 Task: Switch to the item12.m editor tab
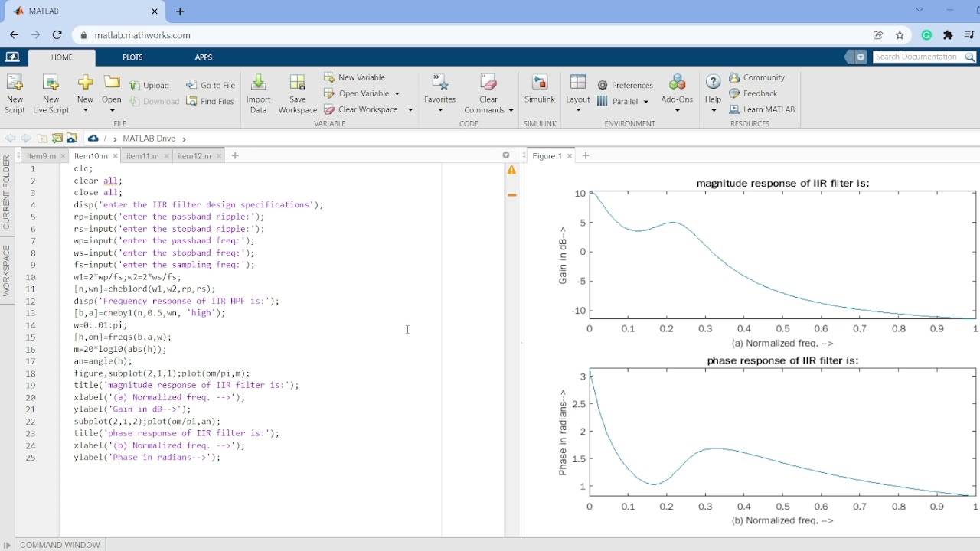tap(194, 155)
